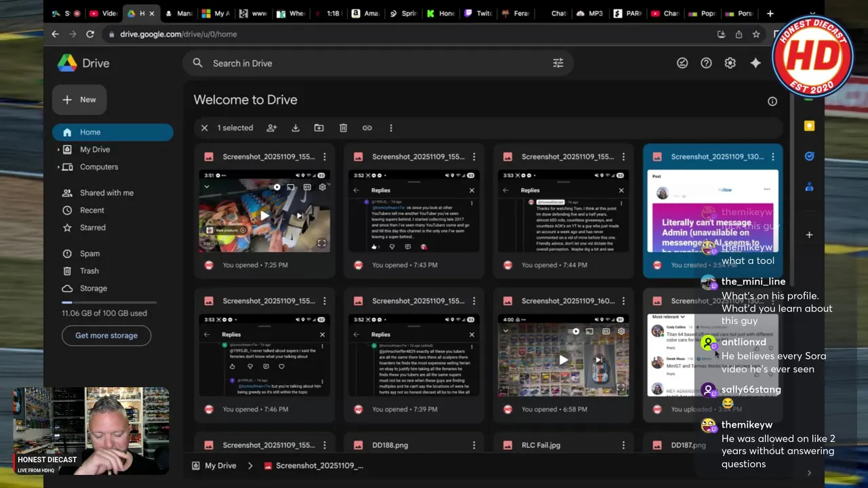
Task: Open Shared with me
Action: click(x=106, y=192)
